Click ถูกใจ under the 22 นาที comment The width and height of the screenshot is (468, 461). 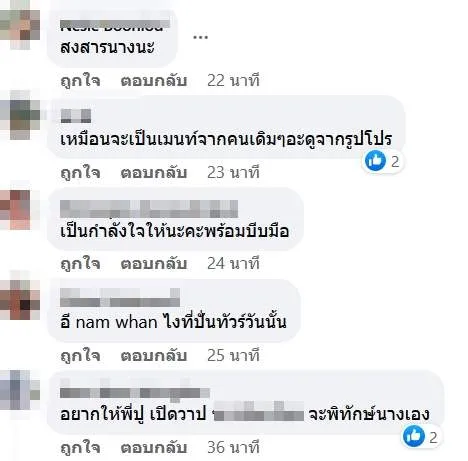click(x=80, y=81)
